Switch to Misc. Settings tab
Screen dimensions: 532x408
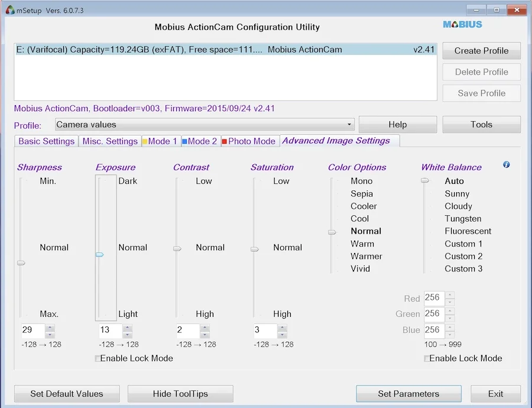point(110,141)
